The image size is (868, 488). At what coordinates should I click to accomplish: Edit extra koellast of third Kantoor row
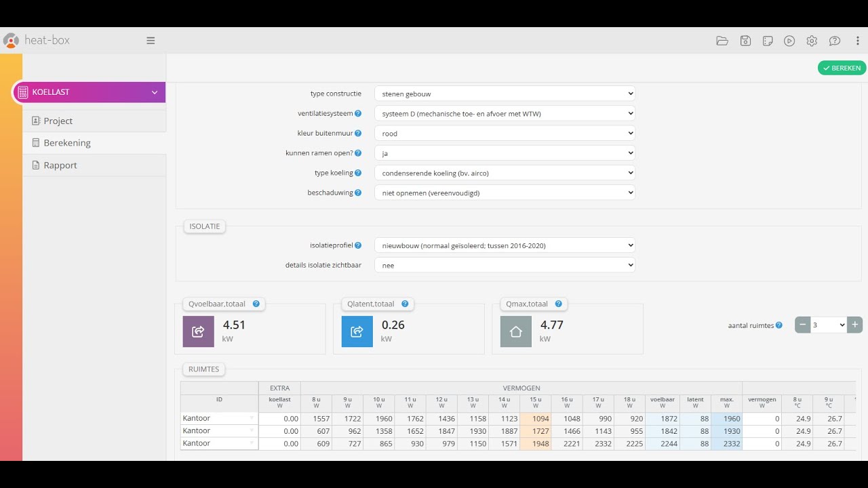tap(279, 443)
